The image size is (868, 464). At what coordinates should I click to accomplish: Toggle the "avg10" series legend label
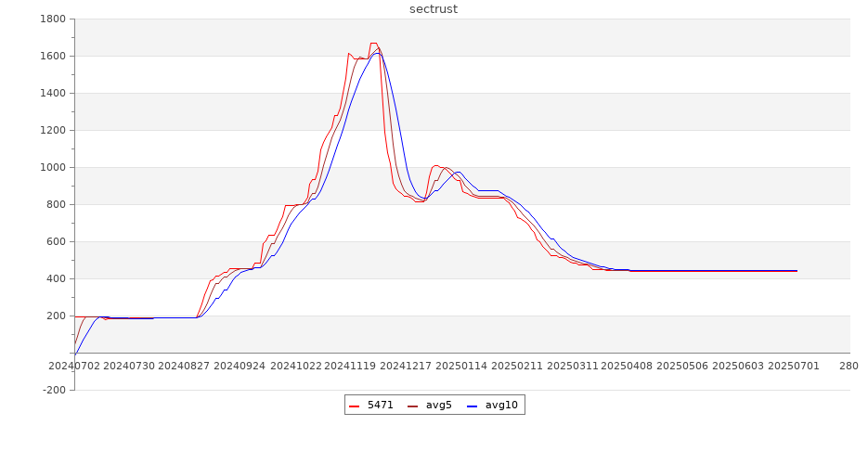pyautogui.click(x=501, y=406)
